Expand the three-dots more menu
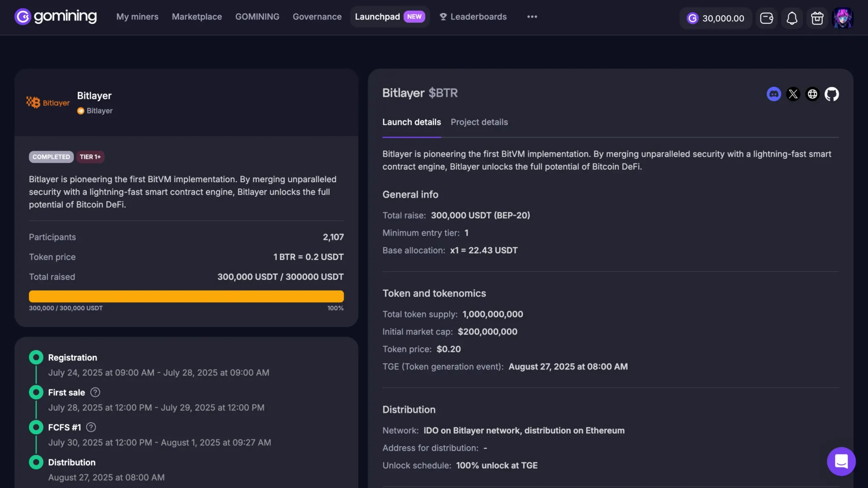The height and width of the screenshot is (488, 868). pos(532,17)
